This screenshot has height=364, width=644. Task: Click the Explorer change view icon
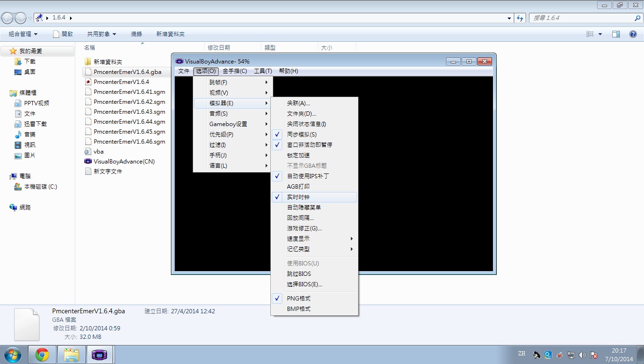(590, 34)
